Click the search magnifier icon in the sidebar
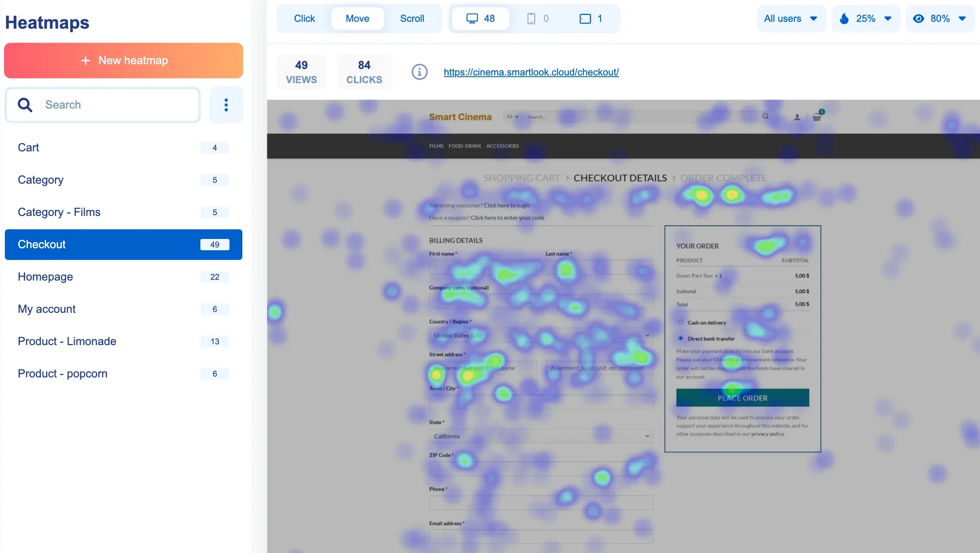980x553 pixels. pyautogui.click(x=25, y=105)
